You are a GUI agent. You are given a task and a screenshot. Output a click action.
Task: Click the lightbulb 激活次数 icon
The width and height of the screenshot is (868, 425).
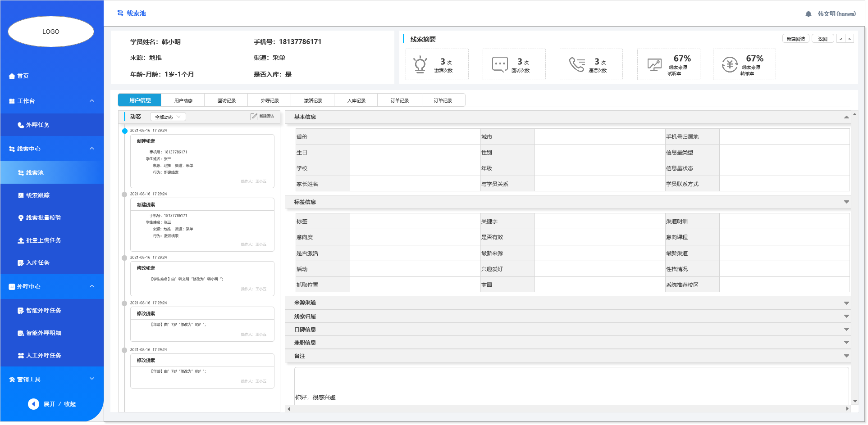tap(420, 64)
